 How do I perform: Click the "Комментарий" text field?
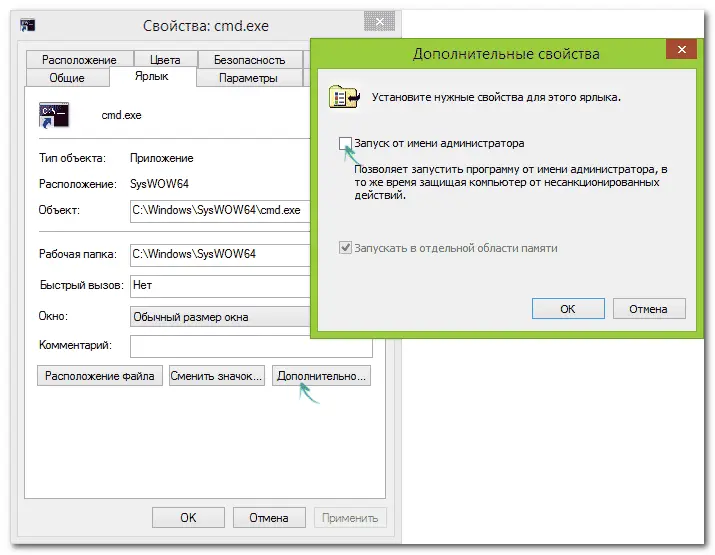(250, 346)
